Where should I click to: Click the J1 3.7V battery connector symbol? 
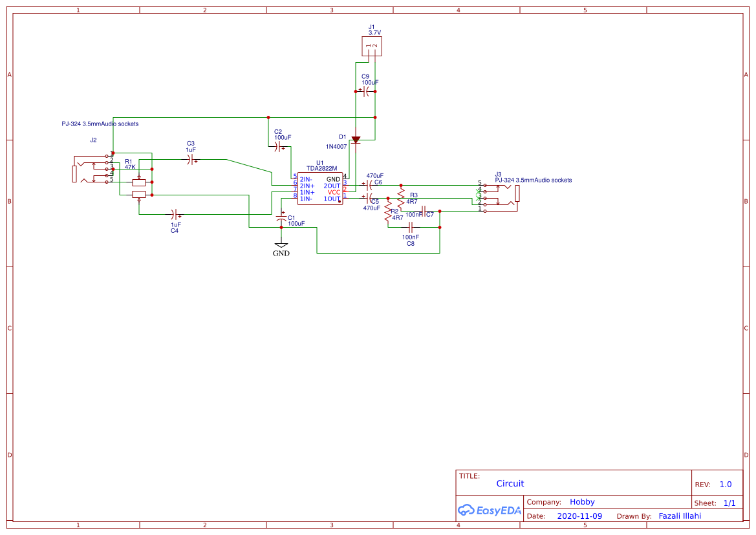coord(371,45)
